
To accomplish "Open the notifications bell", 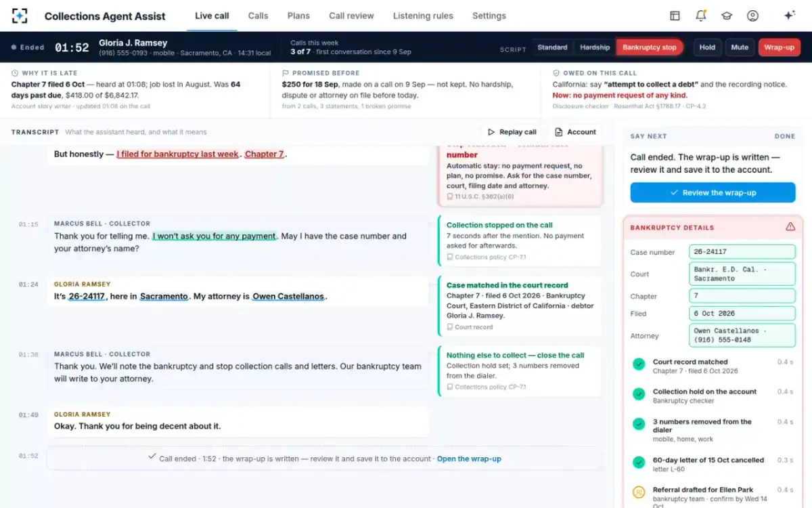I will [701, 16].
